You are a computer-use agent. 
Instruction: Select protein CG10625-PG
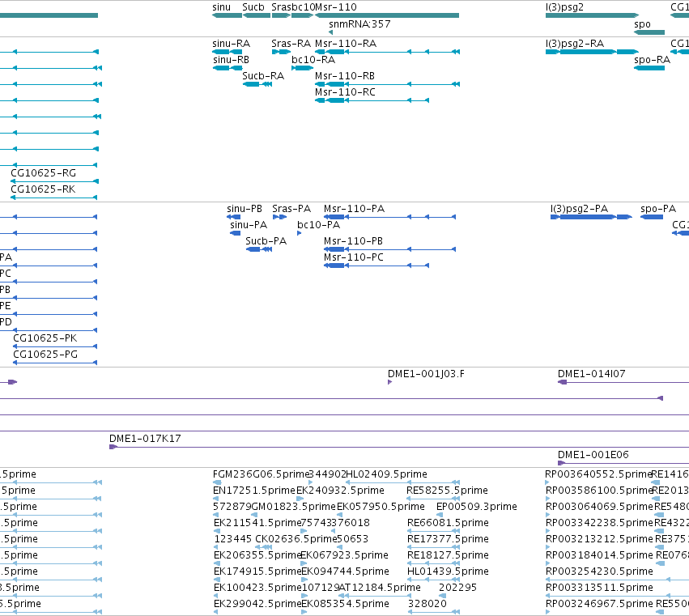[x=45, y=355]
